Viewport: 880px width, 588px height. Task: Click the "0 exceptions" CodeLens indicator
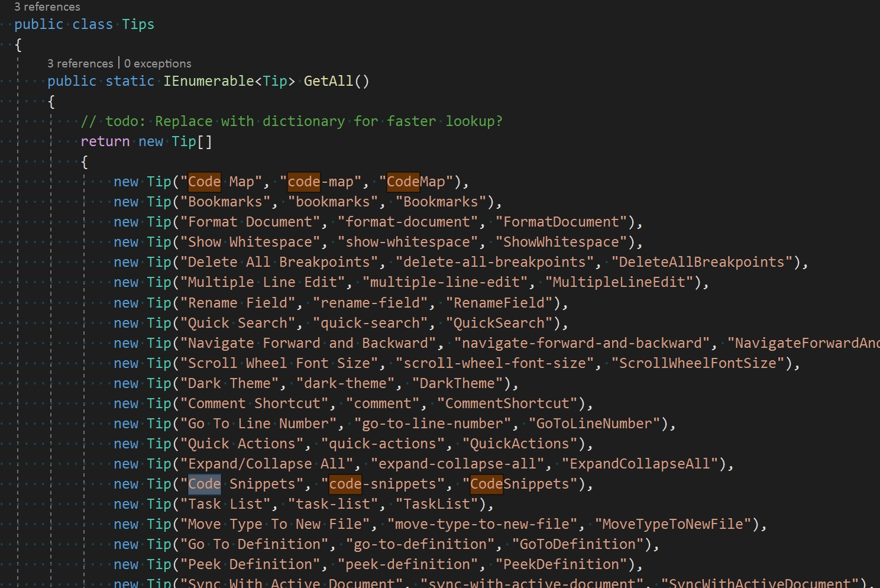[x=157, y=63]
